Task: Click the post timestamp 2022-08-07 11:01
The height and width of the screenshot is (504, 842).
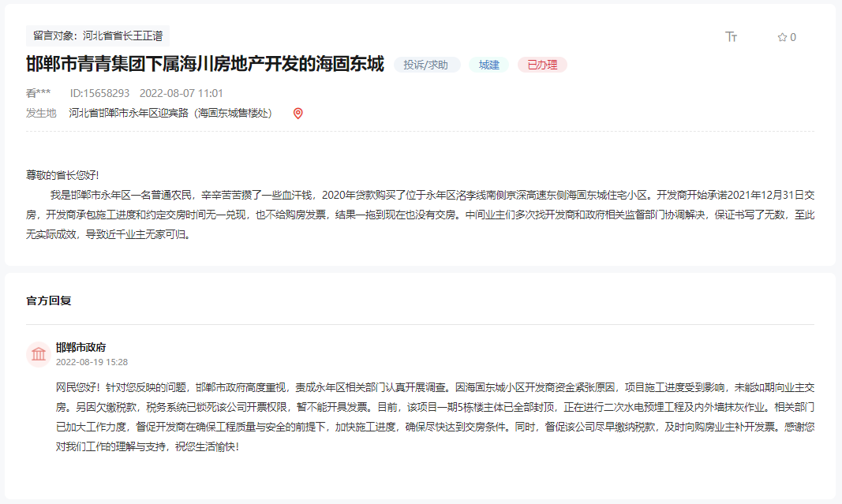Action: [x=181, y=93]
